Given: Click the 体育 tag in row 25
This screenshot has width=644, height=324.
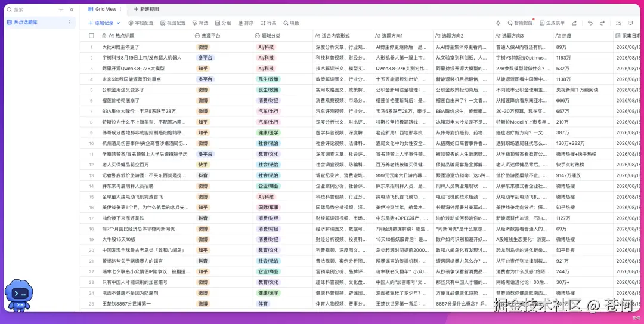Looking at the screenshot, I should click(263, 304).
